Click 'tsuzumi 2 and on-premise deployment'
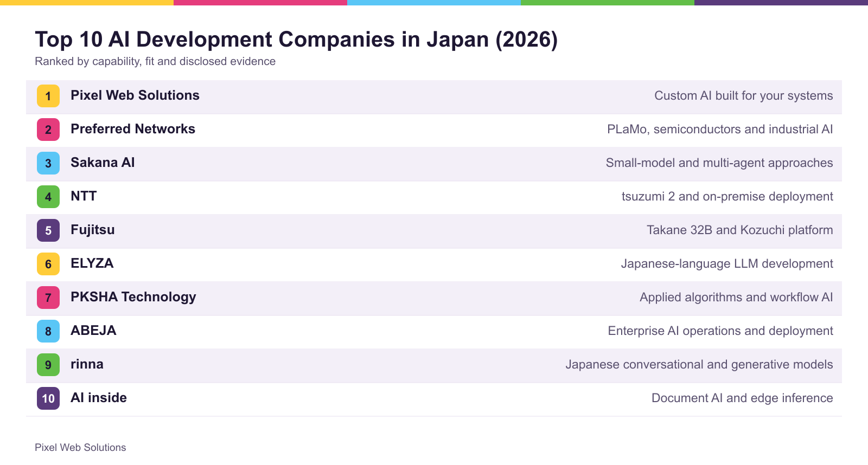 (727, 197)
